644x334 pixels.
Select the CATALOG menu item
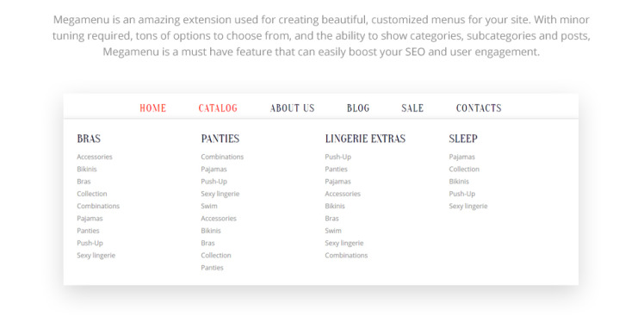tap(218, 108)
